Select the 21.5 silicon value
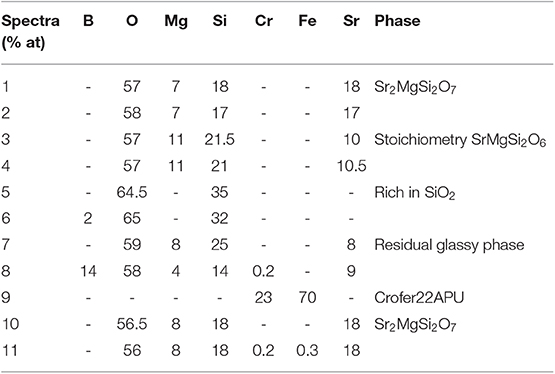Image resolution: width=555 pixels, height=374 pixels. point(219,140)
